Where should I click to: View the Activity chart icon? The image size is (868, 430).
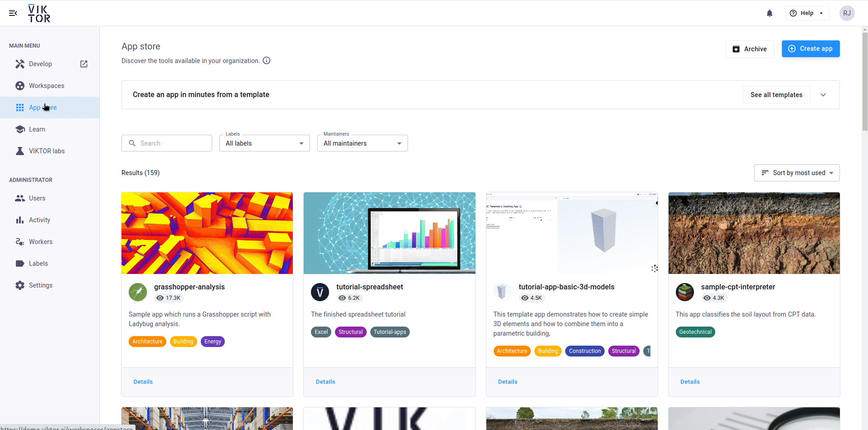pyautogui.click(x=20, y=220)
